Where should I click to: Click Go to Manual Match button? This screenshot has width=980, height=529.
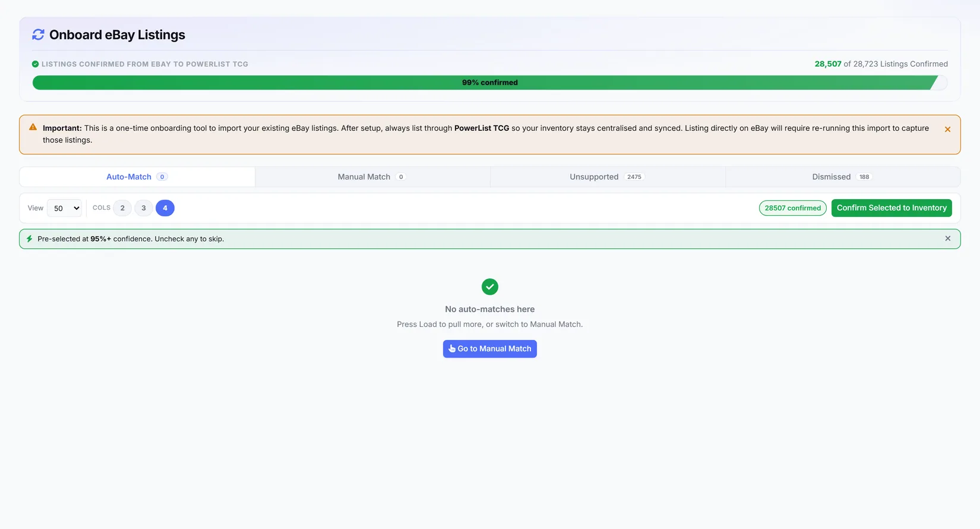[x=490, y=349]
